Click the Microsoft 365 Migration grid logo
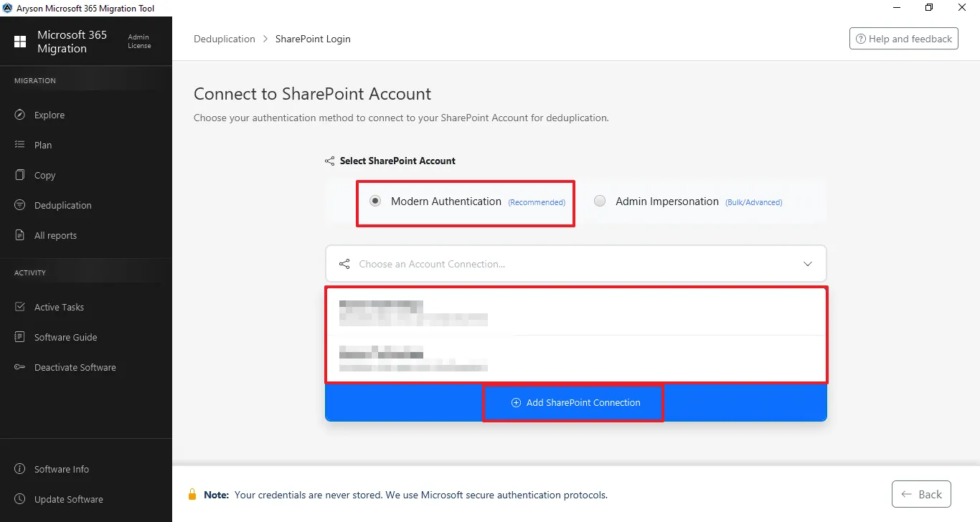 click(x=20, y=42)
